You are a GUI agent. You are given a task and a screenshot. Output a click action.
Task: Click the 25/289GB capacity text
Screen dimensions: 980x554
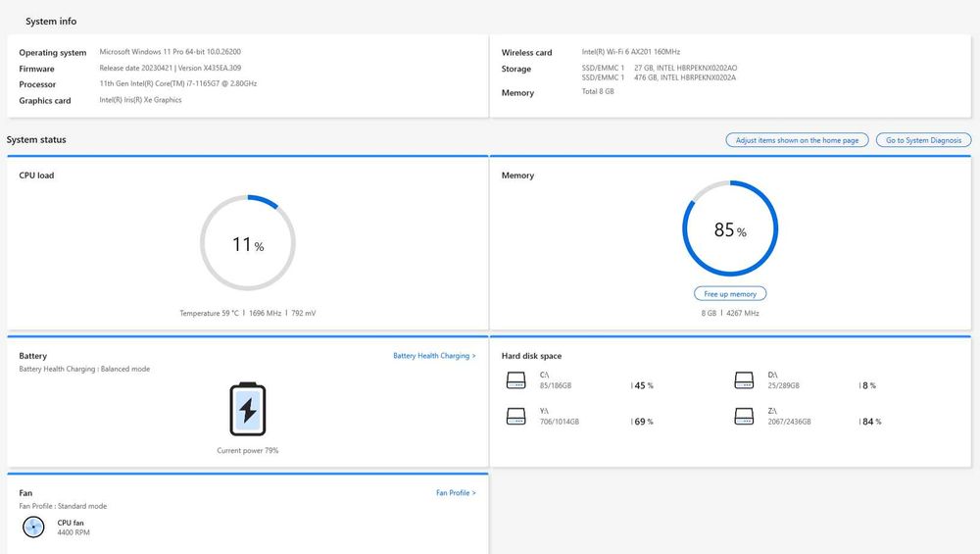pyautogui.click(x=784, y=385)
